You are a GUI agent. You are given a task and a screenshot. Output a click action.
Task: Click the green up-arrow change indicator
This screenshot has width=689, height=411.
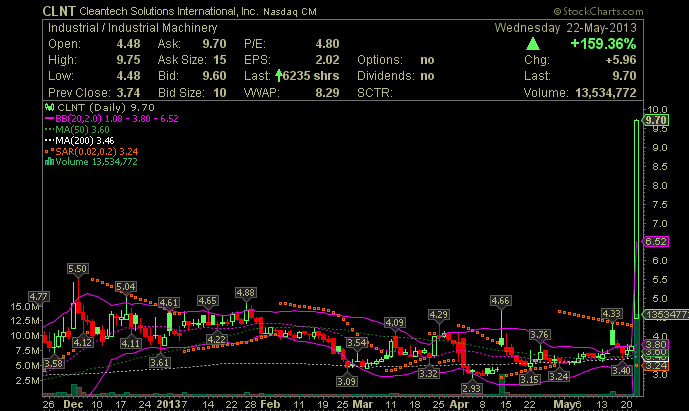[x=533, y=44]
